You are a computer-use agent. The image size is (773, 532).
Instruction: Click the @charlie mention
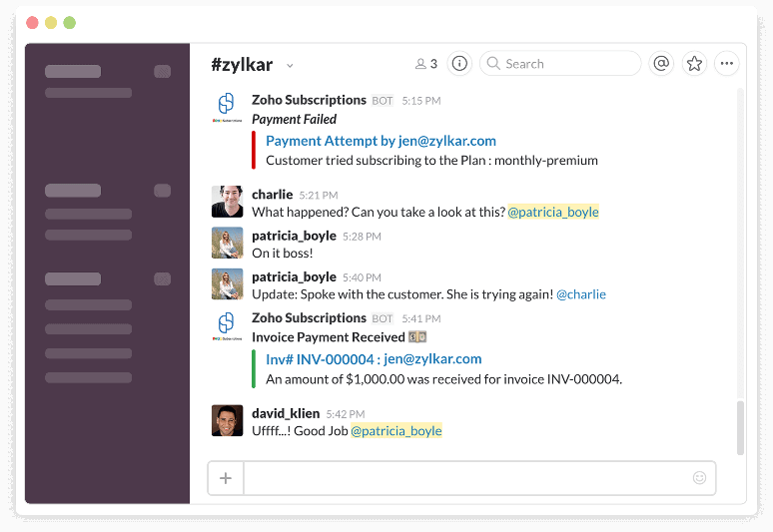[581, 294]
